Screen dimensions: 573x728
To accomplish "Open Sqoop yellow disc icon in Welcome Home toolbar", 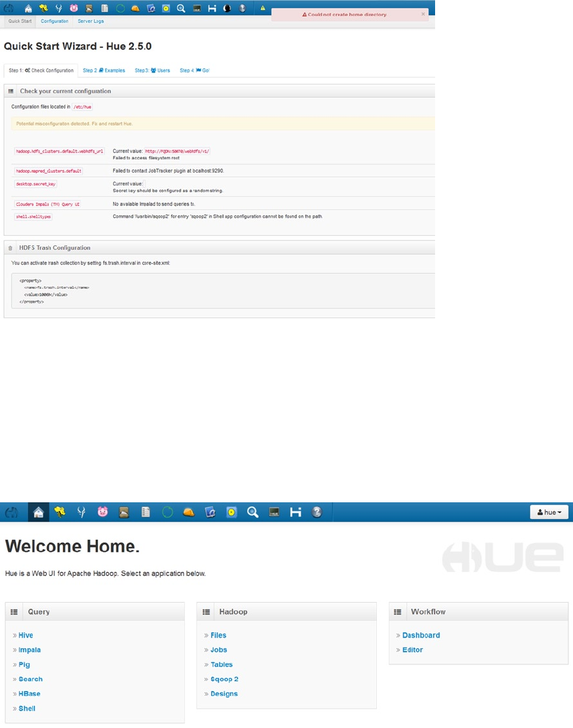I will point(232,512).
